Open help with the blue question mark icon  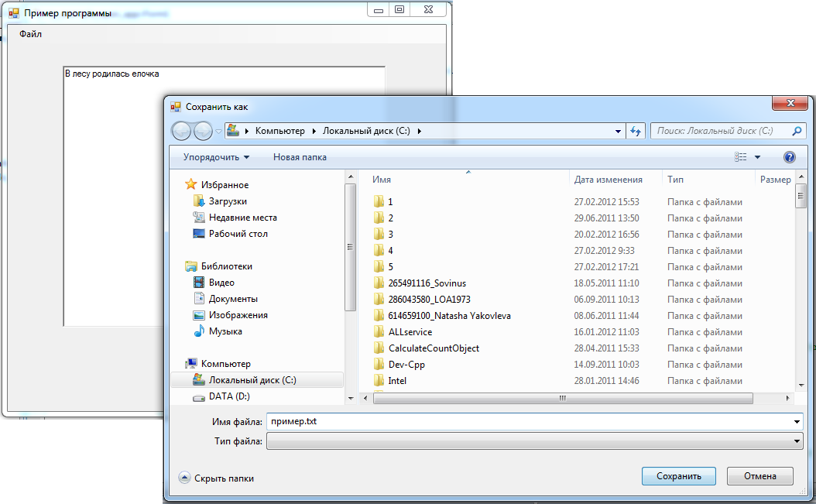(x=789, y=157)
